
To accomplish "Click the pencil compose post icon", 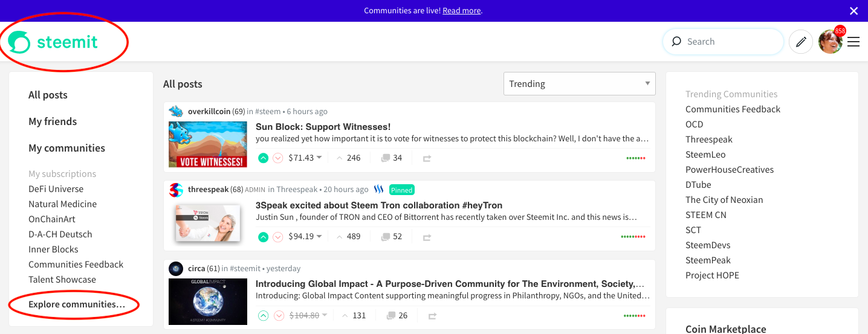I will 801,42.
